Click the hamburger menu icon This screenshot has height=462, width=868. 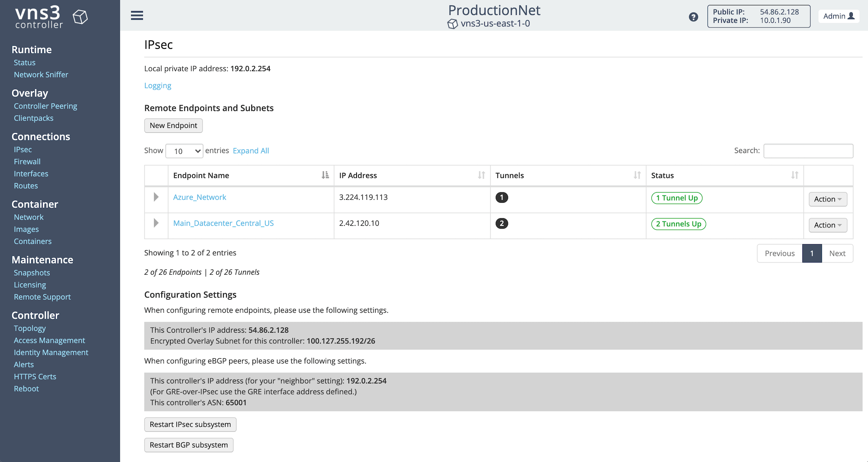(x=137, y=16)
